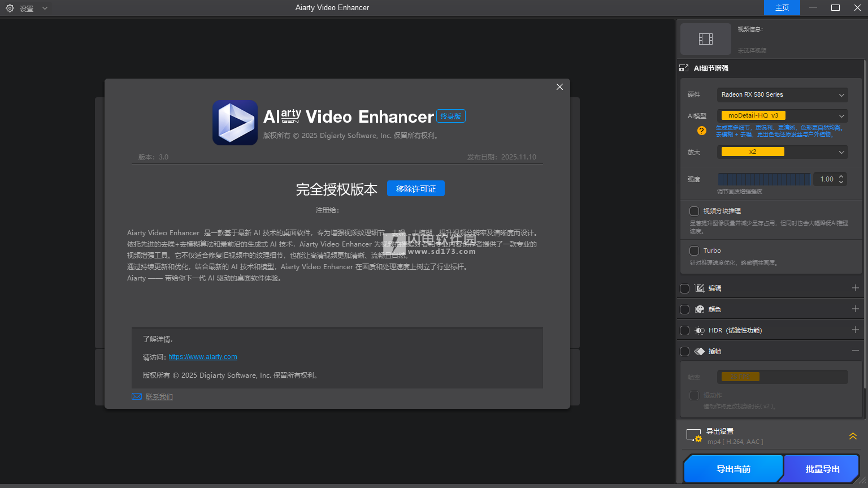Image resolution: width=868 pixels, height=488 pixels.
Task: Click the AI detail enhancement section icon
Action: coord(684,68)
